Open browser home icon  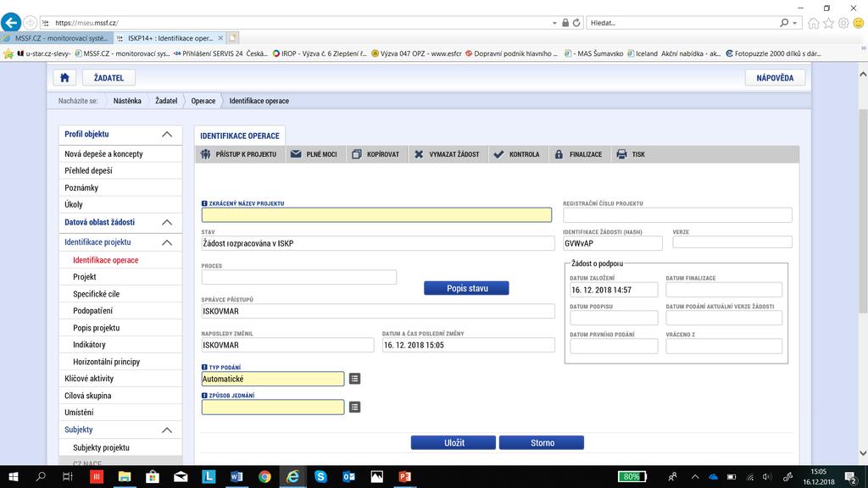(813, 23)
